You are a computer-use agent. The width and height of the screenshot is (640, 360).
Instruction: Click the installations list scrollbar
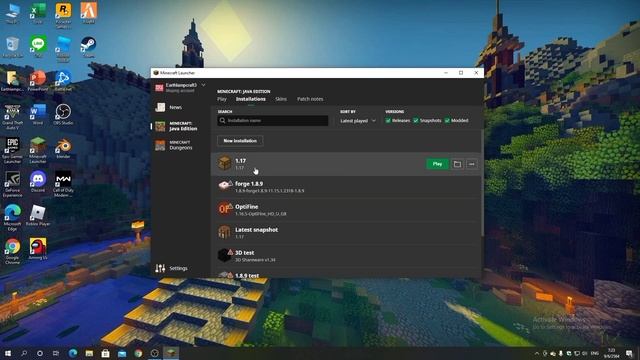point(482,184)
